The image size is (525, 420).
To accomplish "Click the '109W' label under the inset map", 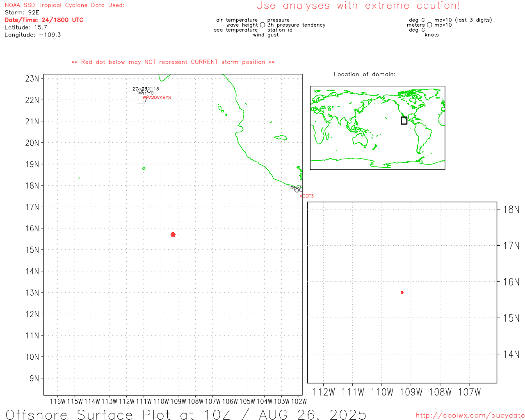I will [x=411, y=392].
